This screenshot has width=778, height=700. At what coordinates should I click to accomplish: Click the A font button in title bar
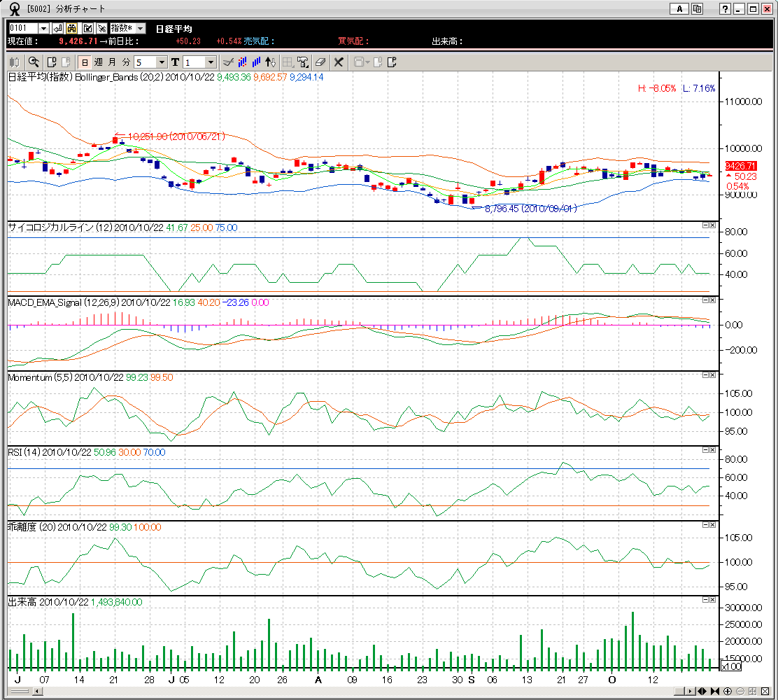point(679,9)
